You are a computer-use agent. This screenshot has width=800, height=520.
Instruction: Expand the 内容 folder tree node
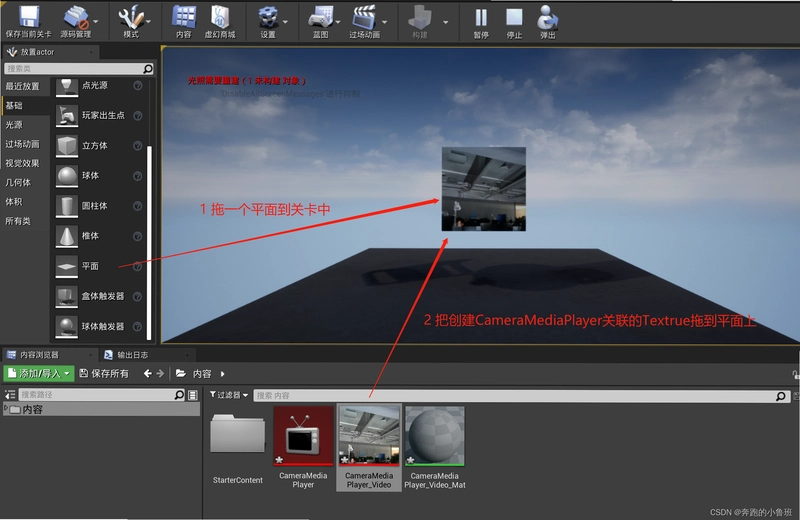coord(6,409)
